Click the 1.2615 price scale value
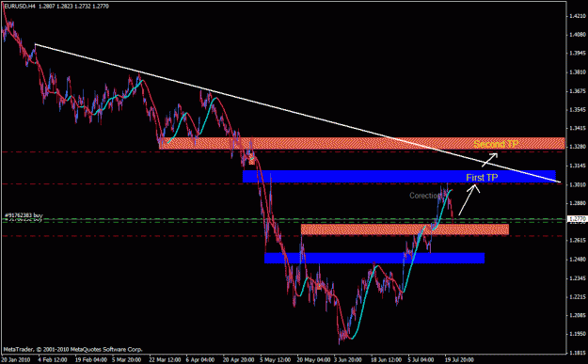Viewport: 588px width, 364px height. click(578, 240)
